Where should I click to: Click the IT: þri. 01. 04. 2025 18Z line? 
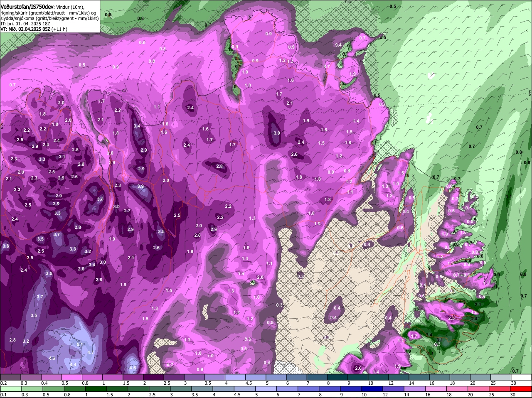click(x=26, y=24)
